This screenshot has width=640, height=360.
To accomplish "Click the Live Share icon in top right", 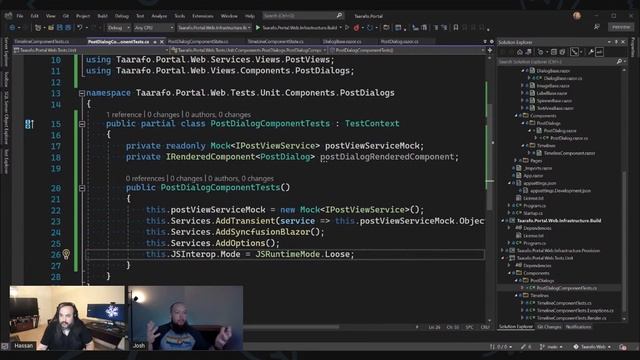I will tap(596, 27).
